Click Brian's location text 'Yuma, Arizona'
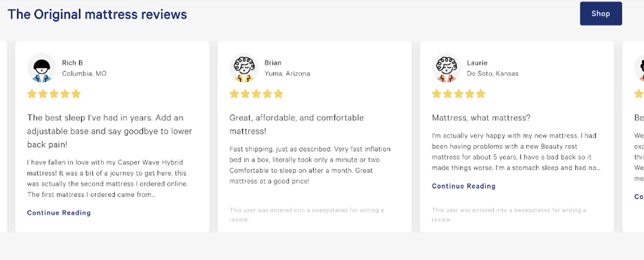Image resolution: width=644 pixels, height=260 pixels. point(287,73)
